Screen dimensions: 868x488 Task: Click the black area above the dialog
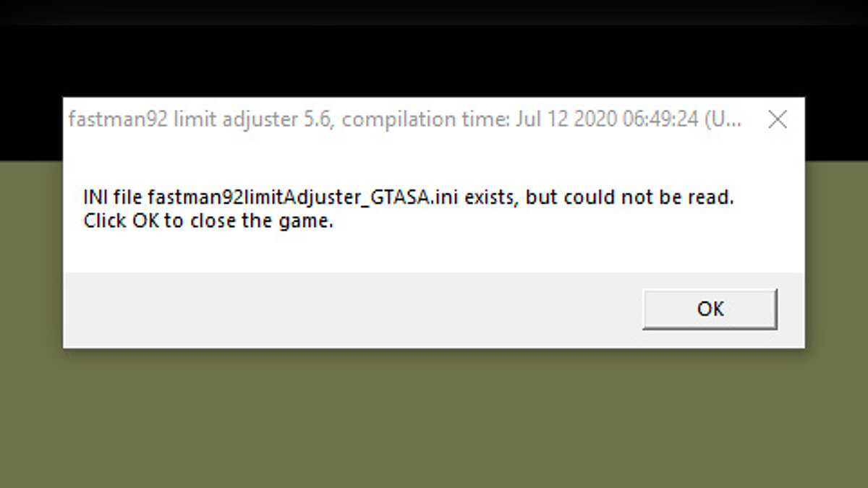tap(434, 61)
